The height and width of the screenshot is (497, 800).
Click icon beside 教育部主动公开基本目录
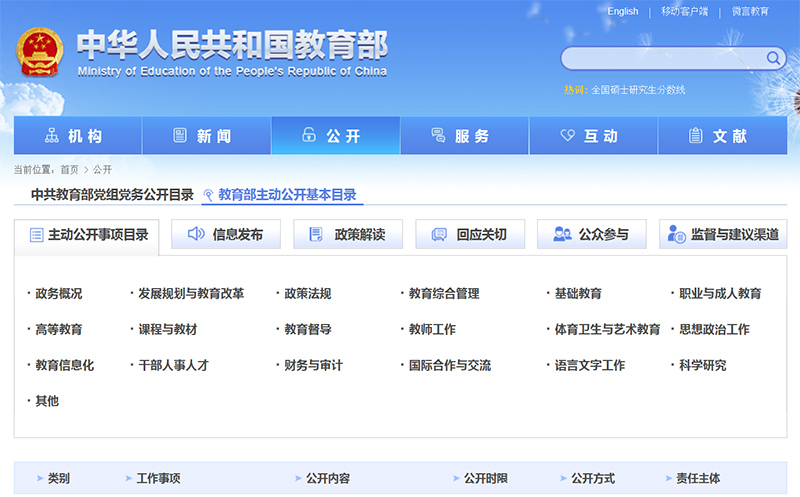pyautogui.click(x=208, y=195)
